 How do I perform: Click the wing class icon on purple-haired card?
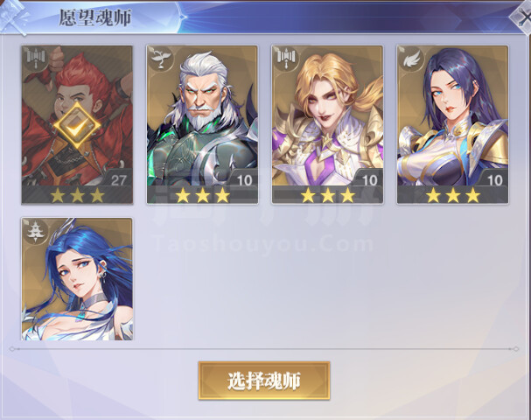[411, 59]
